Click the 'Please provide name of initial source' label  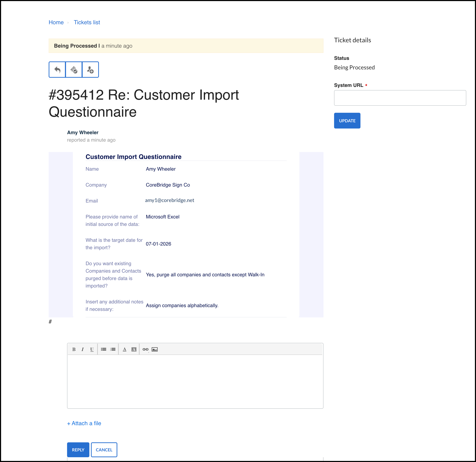(x=112, y=220)
